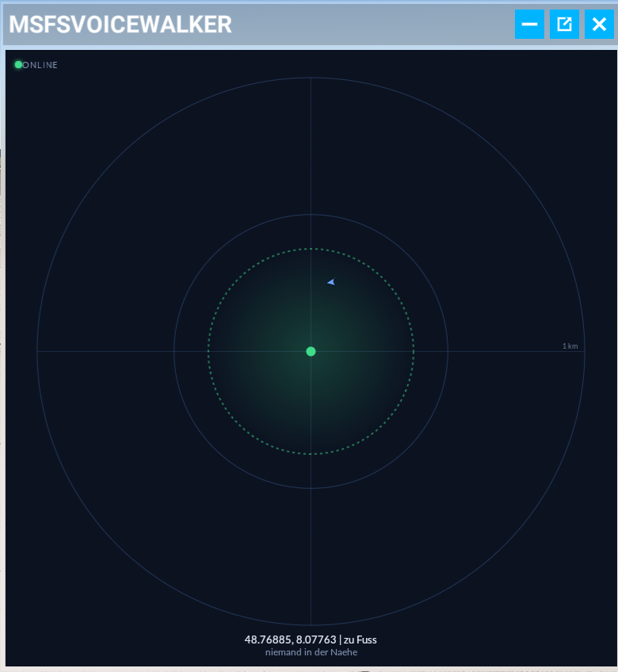Click the MSFSVOICEWALKER title text
The width and height of the screenshot is (618, 672).
[x=120, y=25]
